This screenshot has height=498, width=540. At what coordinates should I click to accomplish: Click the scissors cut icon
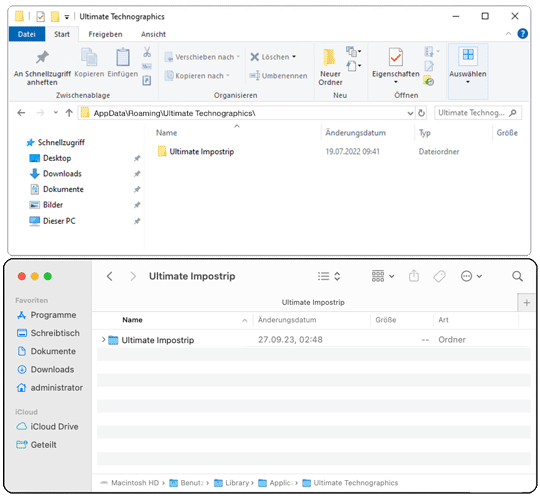pos(147,52)
